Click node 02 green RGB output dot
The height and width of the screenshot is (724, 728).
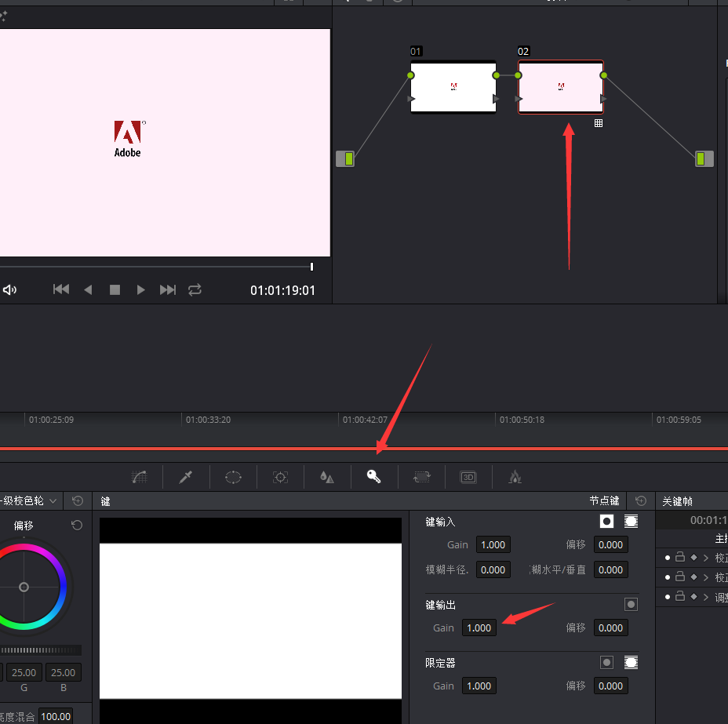click(x=603, y=75)
